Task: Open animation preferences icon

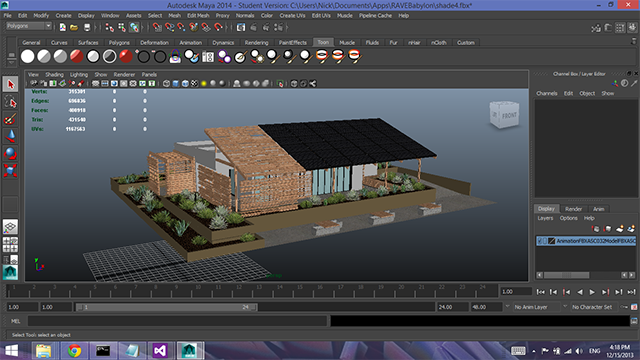Action: (x=634, y=307)
